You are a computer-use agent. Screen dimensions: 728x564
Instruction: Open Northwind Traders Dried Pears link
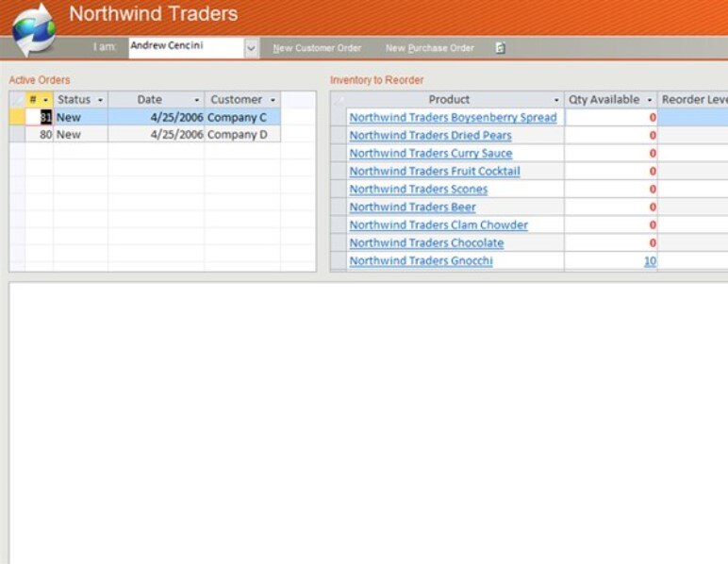[430, 136]
